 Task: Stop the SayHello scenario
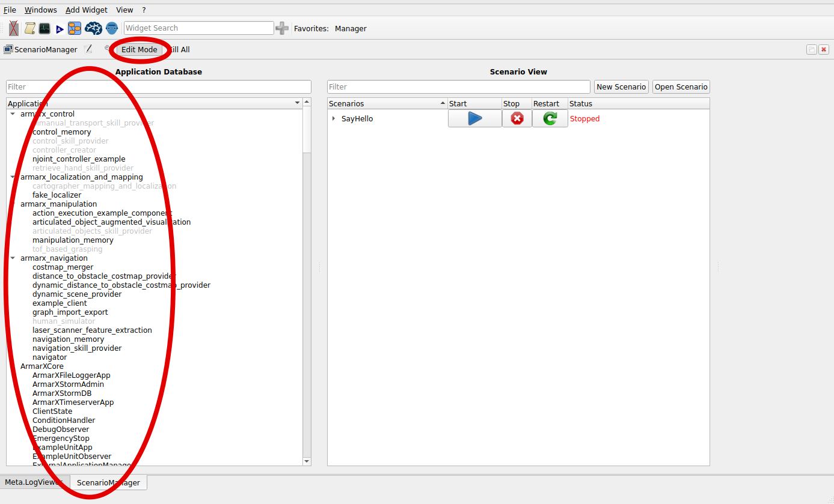[517, 118]
